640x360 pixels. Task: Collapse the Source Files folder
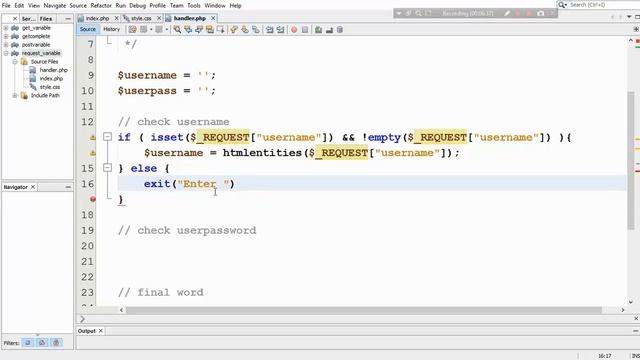click(15, 62)
